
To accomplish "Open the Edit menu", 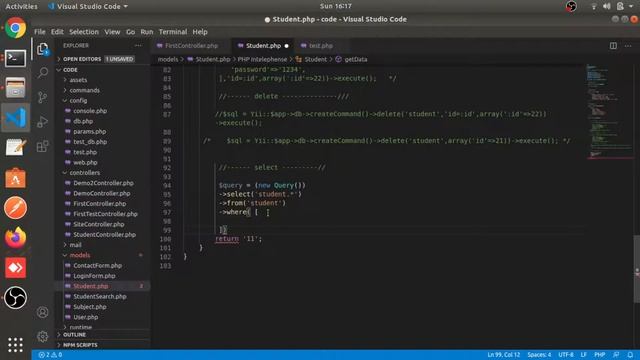I will tap(57, 32).
